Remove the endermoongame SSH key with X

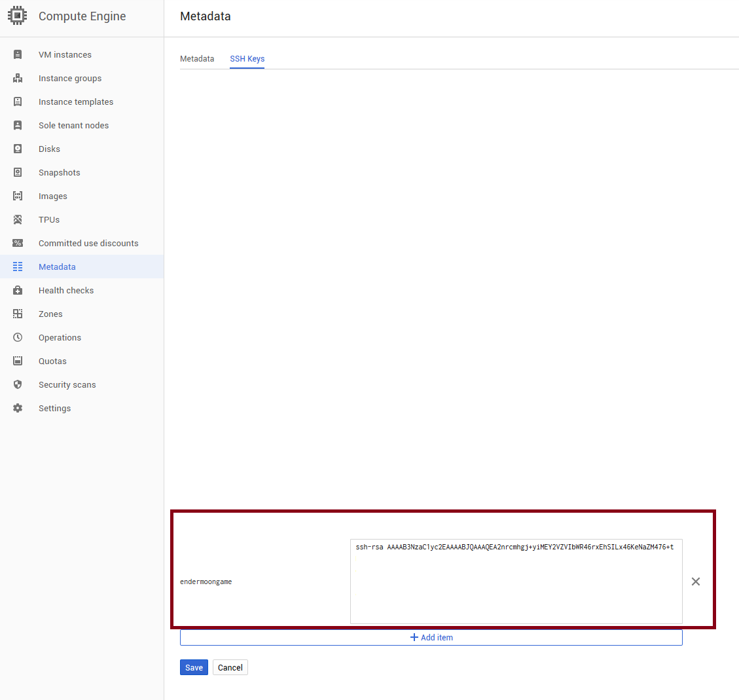(696, 581)
